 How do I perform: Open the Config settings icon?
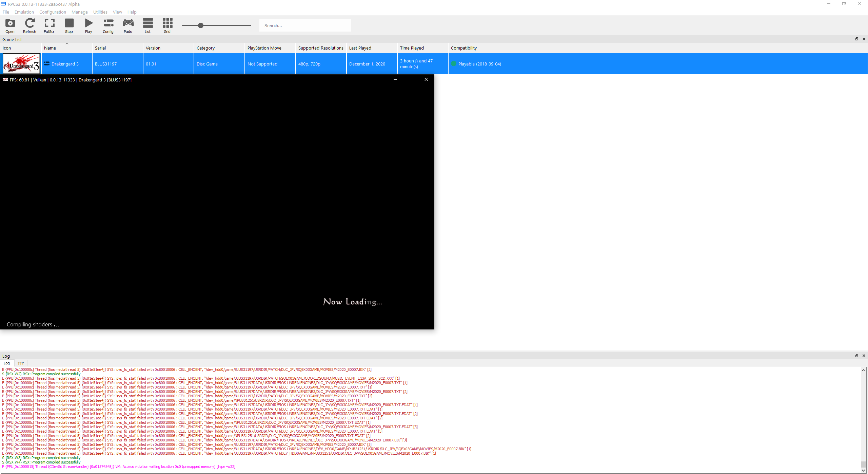tap(108, 26)
